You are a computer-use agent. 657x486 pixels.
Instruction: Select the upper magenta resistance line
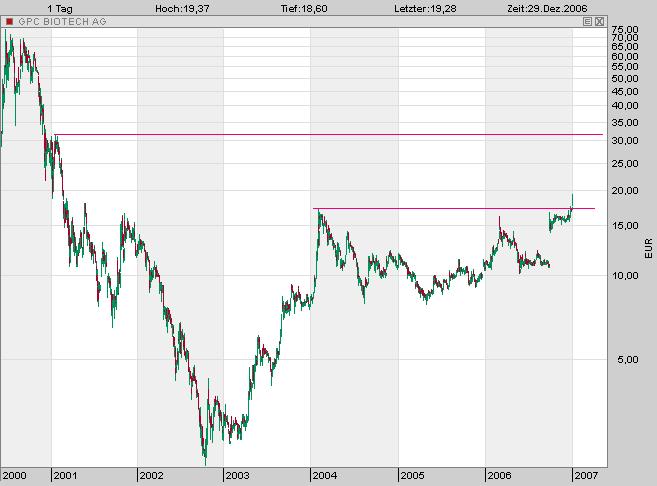[x=330, y=134]
